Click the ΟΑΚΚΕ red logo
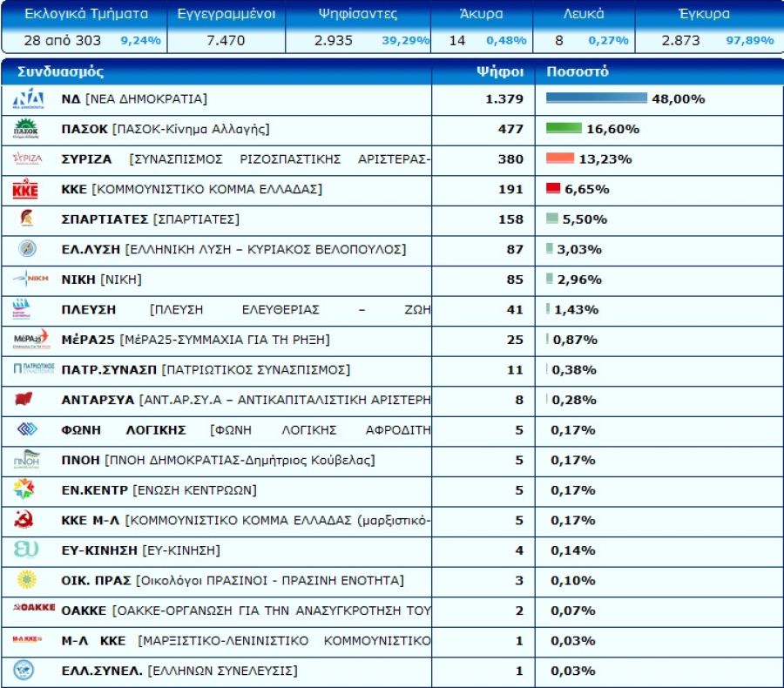784x688 pixels. click(33, 607)
